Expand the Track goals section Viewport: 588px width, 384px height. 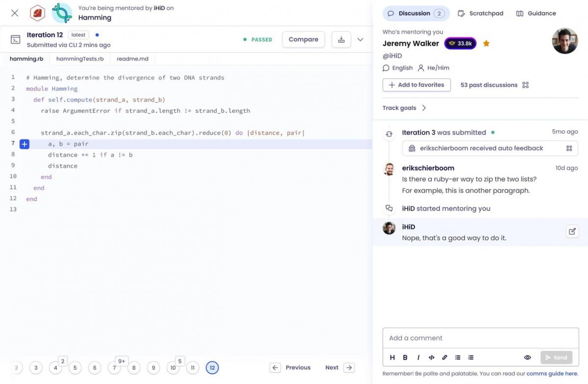(405, 107)
